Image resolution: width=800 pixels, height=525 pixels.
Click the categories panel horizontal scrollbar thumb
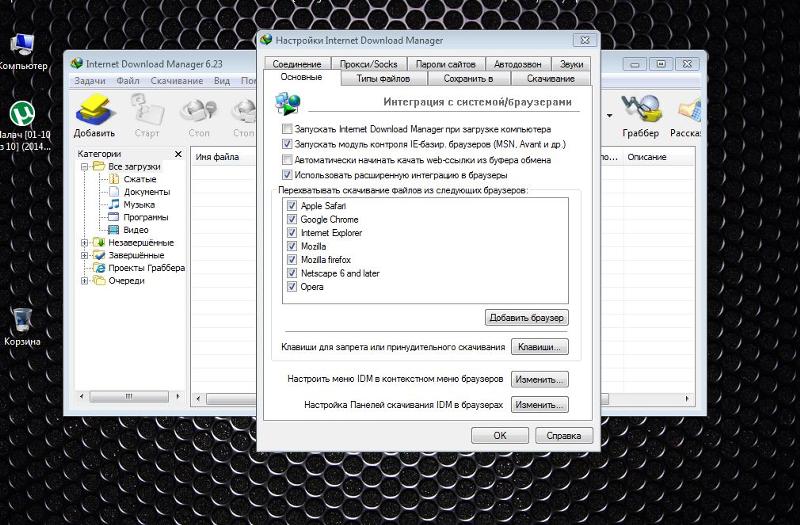tap(129, 396)
